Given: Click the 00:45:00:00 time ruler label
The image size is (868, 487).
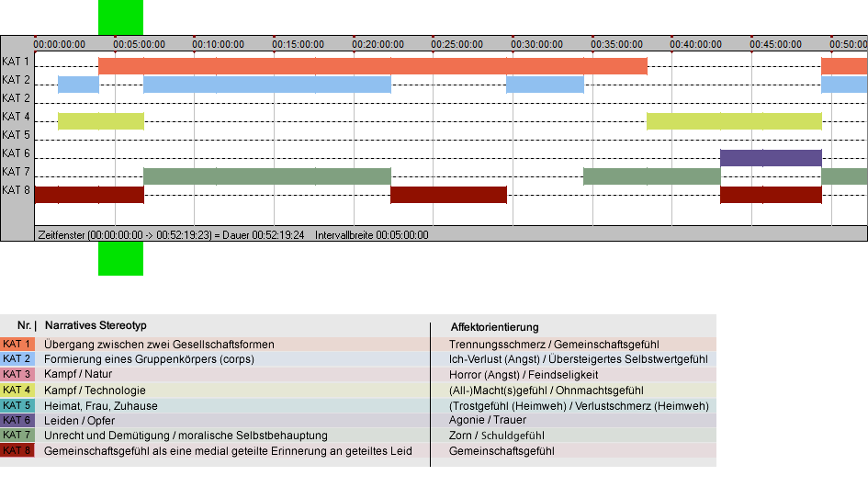Looking at the screenshot, I should [x=775, y=44].
